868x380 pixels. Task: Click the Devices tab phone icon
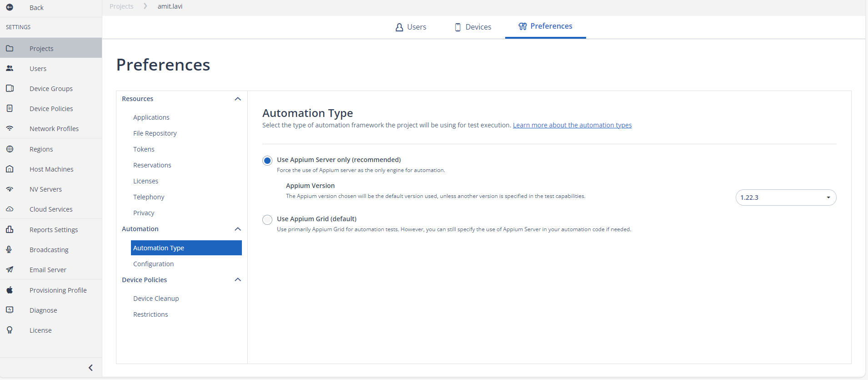point(458,27)
